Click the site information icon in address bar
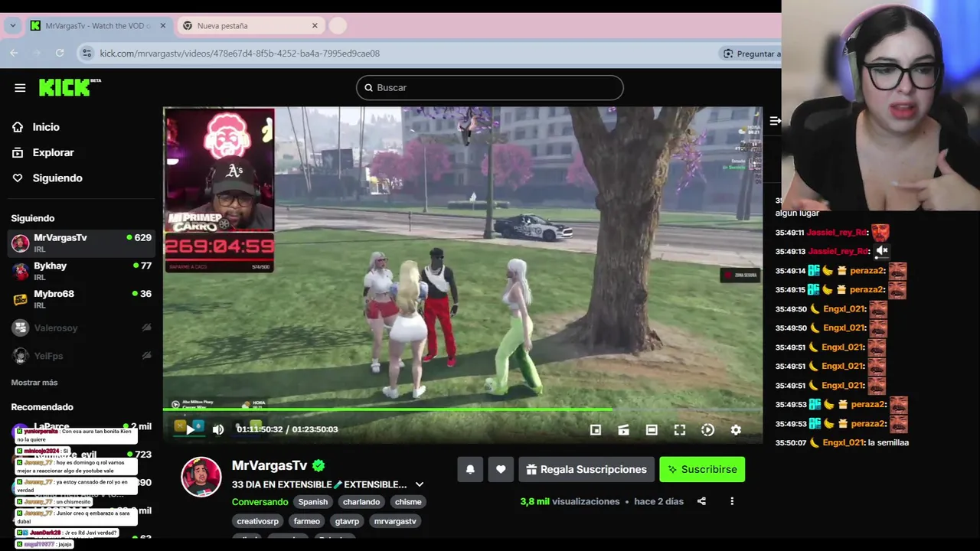The width and height of the screenshot is (980, 551). coord(87,53)
